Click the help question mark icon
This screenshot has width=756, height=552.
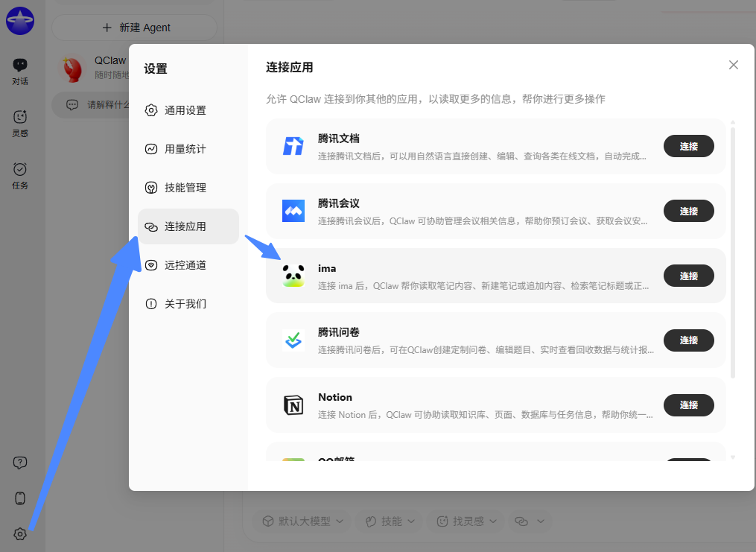tap(19, 463)
